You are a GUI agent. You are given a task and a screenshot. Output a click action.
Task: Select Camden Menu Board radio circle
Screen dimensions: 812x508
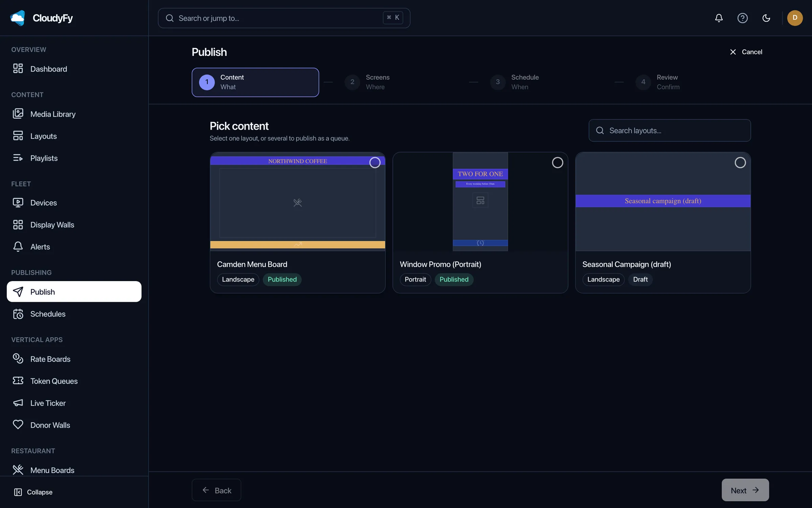click(x=375, y=163)
